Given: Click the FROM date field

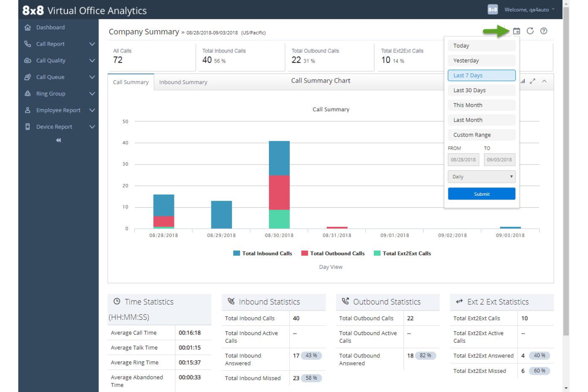Looking at the screenshot, I should coord(463,160).
